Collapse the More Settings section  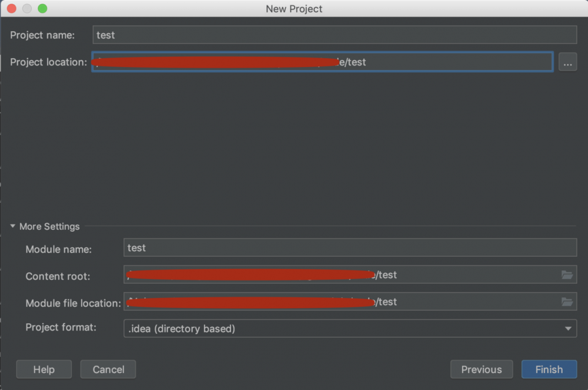coord(13,226)
